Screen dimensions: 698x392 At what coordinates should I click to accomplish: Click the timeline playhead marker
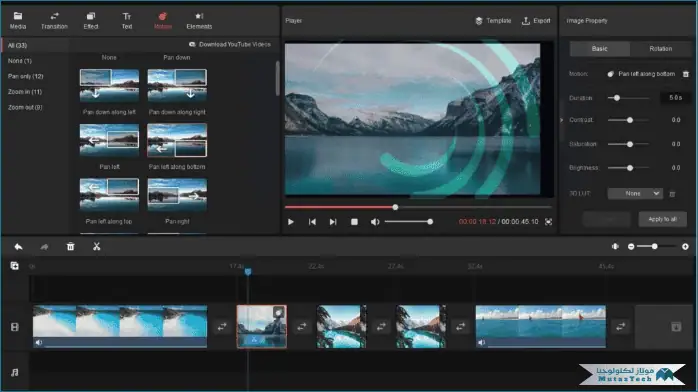coord(248,271)
